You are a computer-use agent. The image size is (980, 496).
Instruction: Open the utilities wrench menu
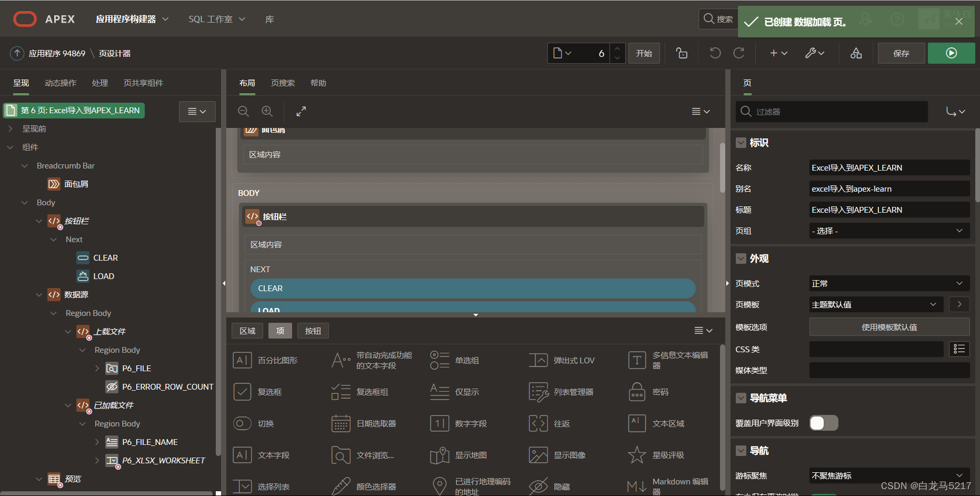pos(814,53)
